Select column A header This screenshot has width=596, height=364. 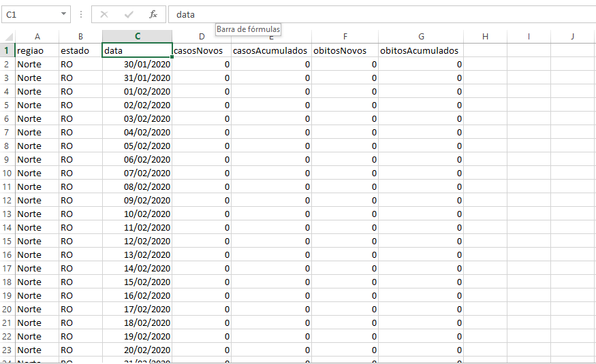click(x=37, y=37)
